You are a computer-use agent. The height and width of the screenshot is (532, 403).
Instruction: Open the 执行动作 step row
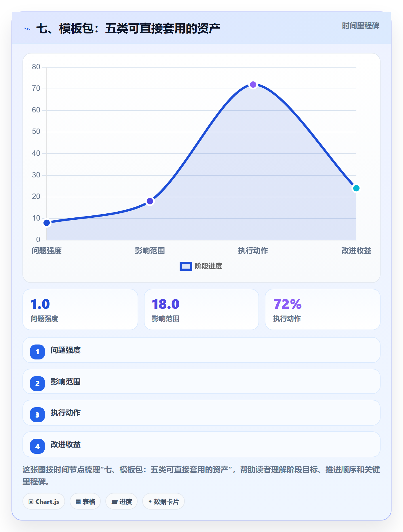201,413
